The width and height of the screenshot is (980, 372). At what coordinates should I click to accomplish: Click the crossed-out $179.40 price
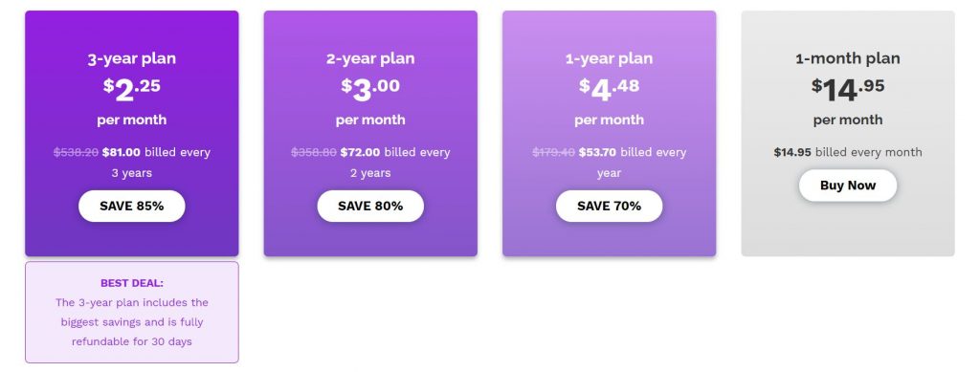tap(553, 152)
